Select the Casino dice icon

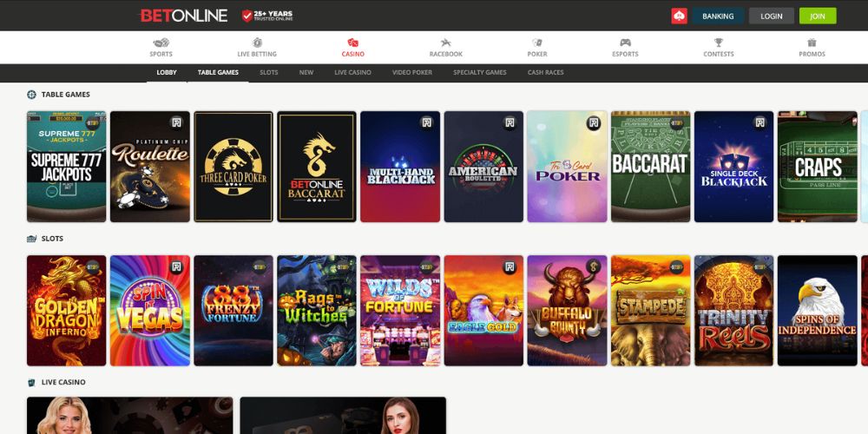[x=352, y=43]
